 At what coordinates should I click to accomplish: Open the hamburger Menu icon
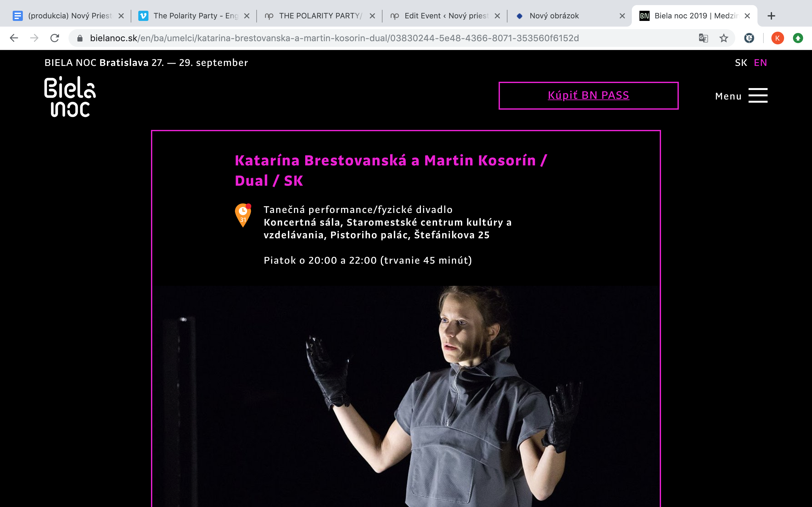758,96
